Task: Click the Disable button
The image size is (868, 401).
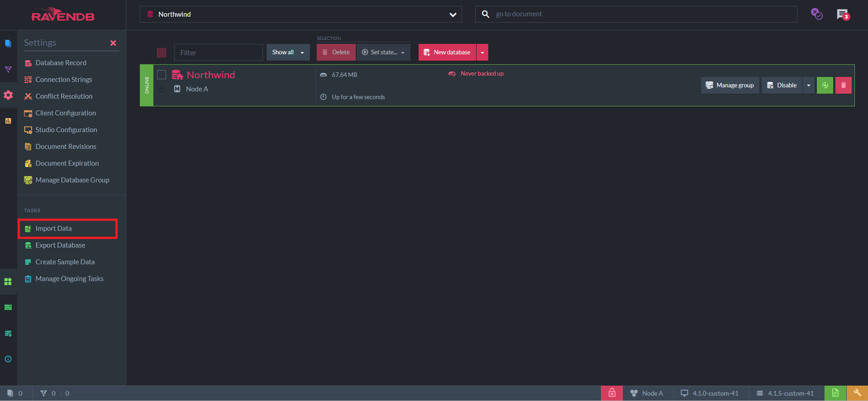Action: [x=782, y=85]
